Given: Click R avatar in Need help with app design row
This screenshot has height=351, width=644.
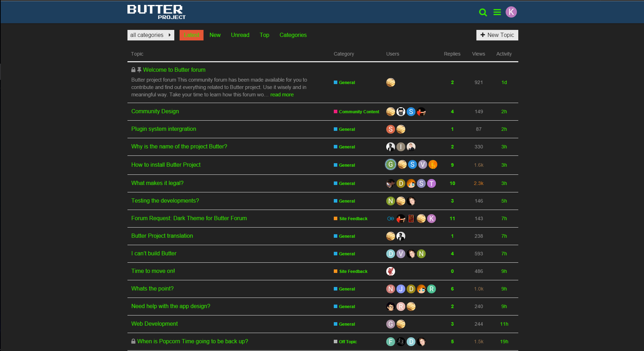Looking at the screenshot, I should click(401, 306).
